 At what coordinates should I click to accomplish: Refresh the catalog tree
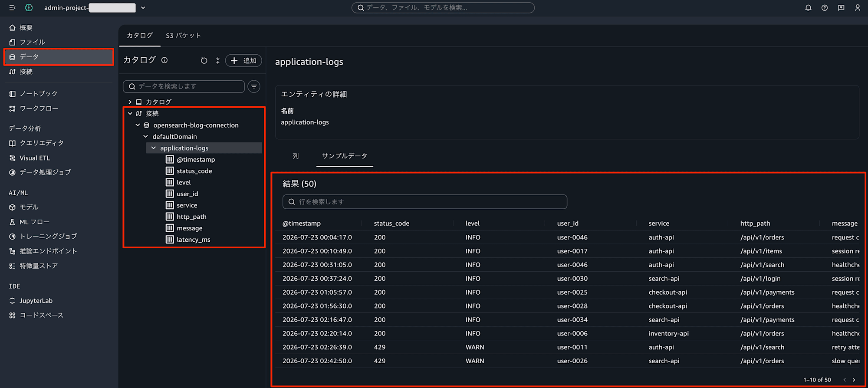tap(204, 61)
